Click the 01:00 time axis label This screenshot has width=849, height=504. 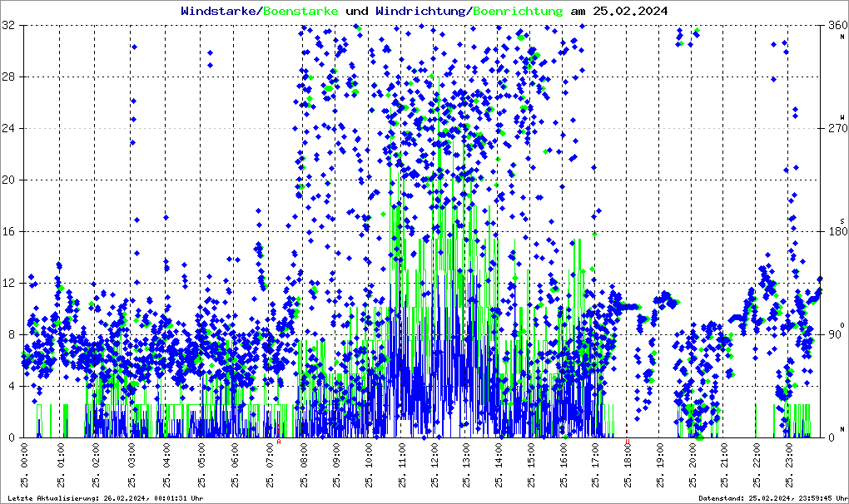(60, 465)
